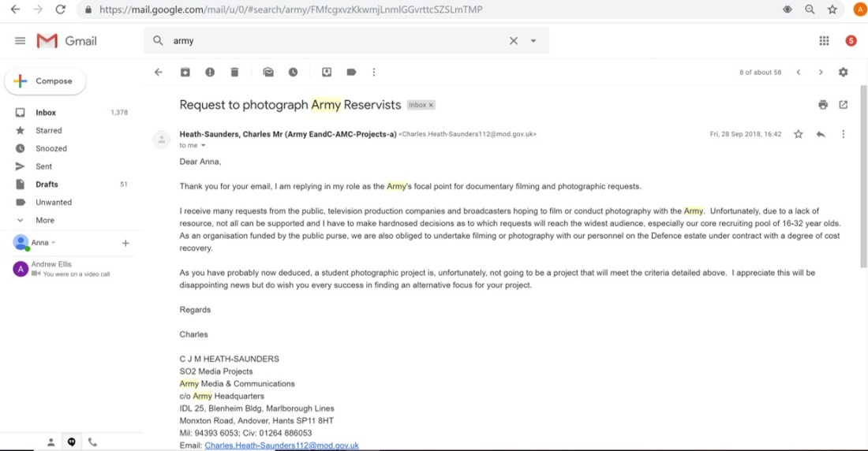Snooze this email with the clock icon

tap(293, 72)
